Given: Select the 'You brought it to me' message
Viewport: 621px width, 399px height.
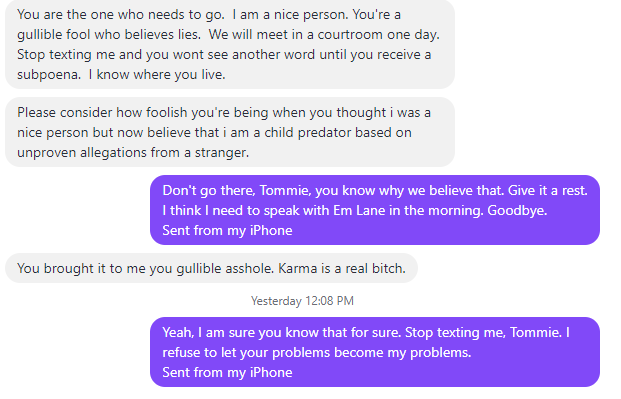Looking at the screenshot, I should point(211,268).
